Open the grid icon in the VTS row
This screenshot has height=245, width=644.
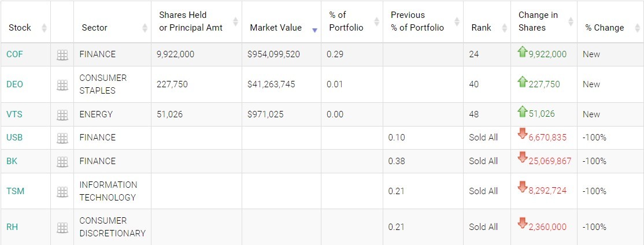point(62,114)
